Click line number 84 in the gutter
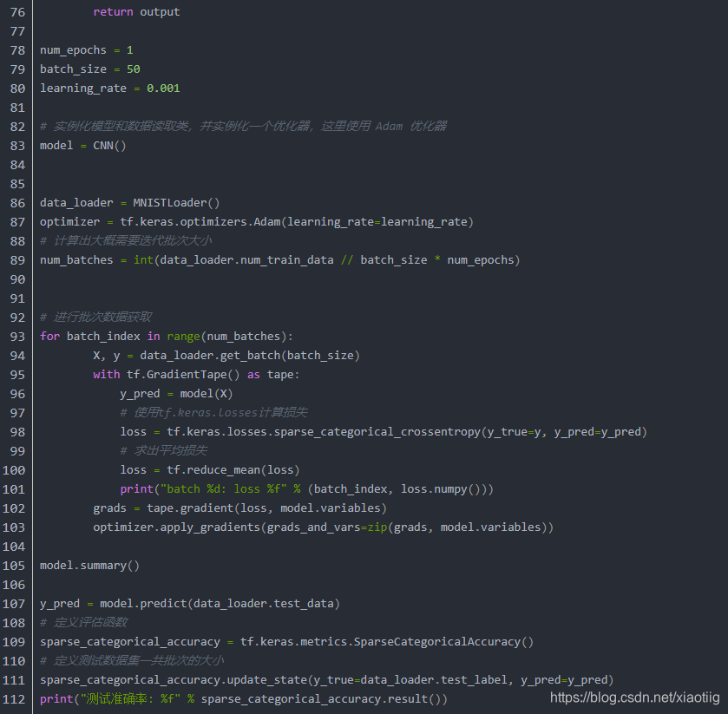The width and height of the screenshot is (728, 714). click(17, 165)
